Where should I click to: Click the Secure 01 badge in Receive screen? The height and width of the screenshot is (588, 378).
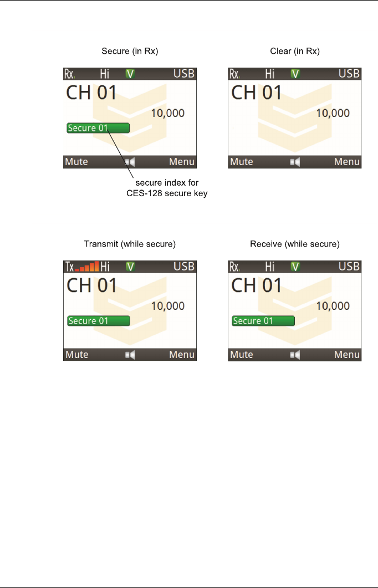[x=263, y=321]
